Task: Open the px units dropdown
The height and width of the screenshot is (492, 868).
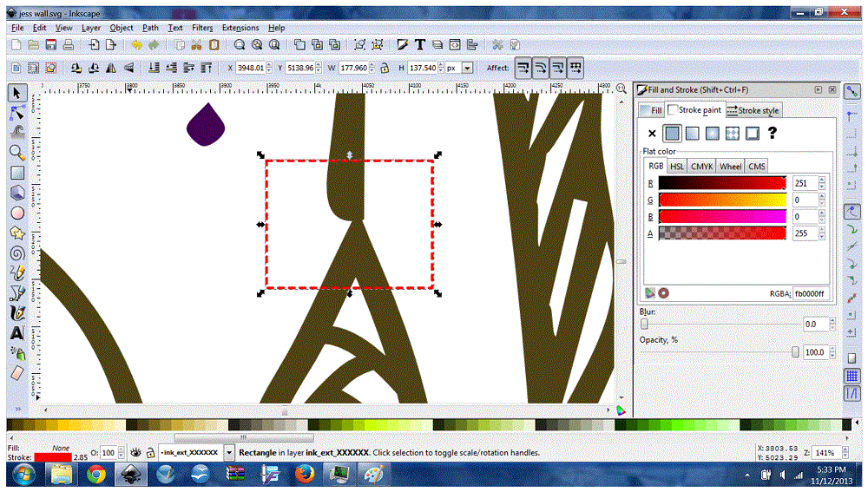Action: (x=468, y=68)
